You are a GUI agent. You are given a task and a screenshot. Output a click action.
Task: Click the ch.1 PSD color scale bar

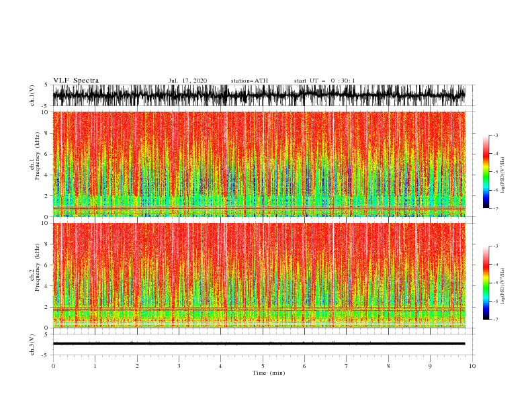pos(486,172)
